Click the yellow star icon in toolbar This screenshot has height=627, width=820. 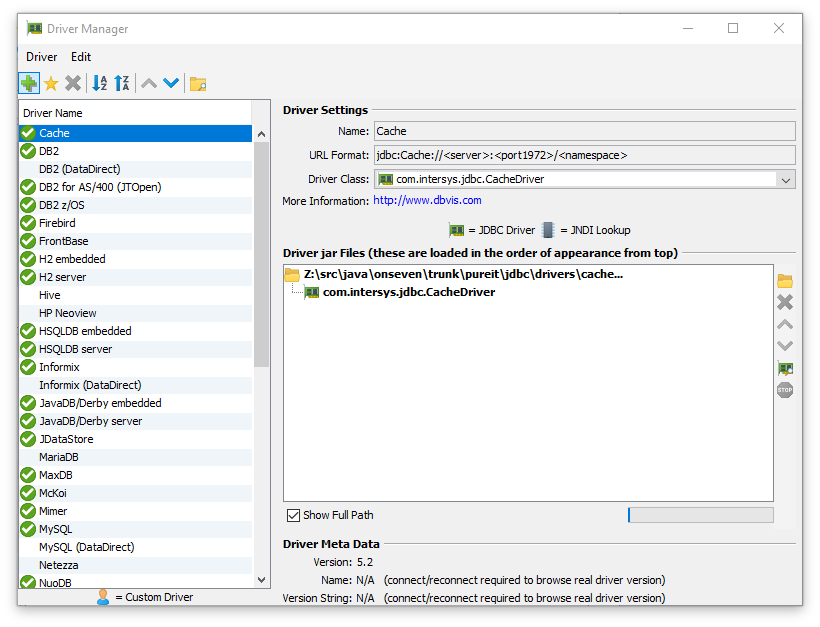[x=51, y=84]
